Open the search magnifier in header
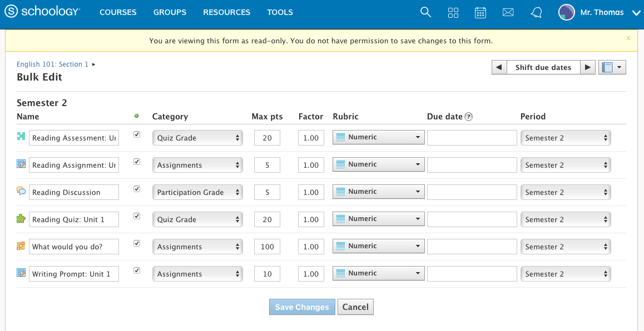This screenshot has height=331, width=644. click(x=425, y=12)
